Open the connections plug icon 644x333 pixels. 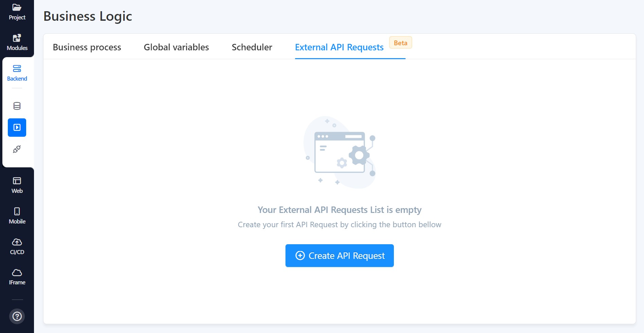(x=17, y=149)
